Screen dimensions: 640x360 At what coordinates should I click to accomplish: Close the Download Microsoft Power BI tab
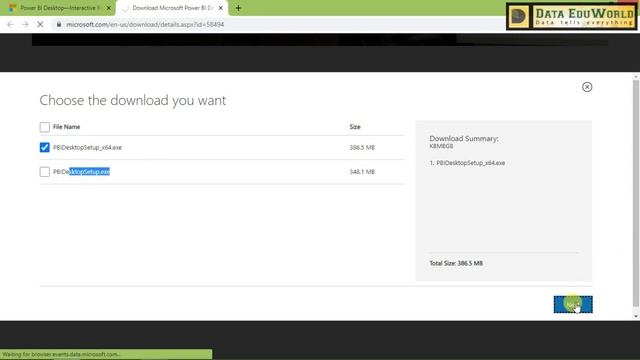pyautogui.click(x=220, y=8)
